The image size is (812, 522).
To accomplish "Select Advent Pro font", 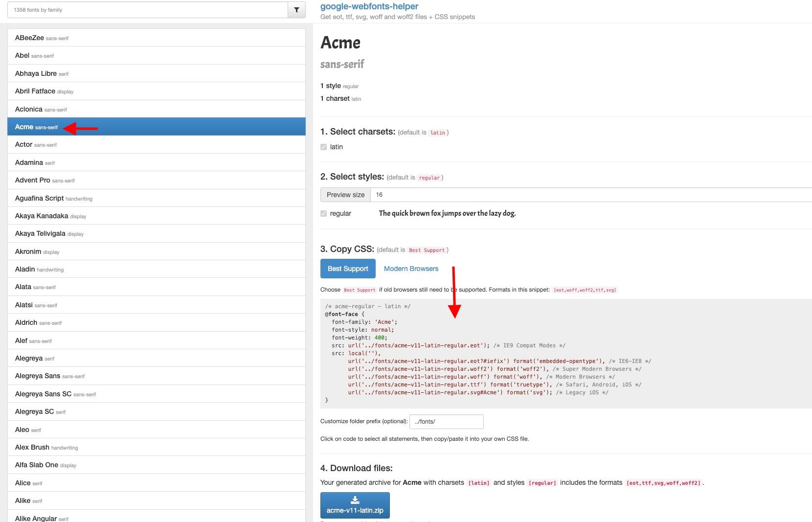I will pyautogui.click(x=157, y=180).
